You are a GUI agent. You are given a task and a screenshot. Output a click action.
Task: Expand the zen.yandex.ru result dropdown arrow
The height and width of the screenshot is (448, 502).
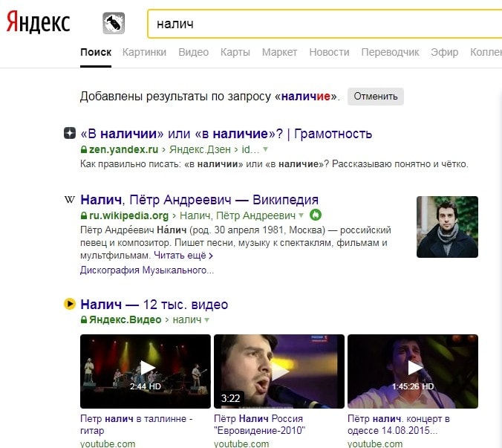pyautogui.click(x=265, y=149)
